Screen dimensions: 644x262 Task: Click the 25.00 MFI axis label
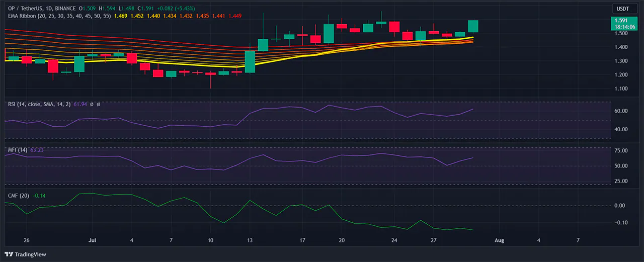620,181
